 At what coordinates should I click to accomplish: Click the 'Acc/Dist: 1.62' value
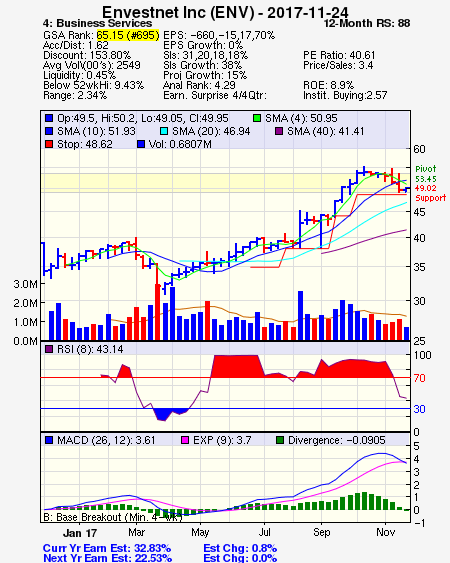pyautogui.click(x=75, y=45)
